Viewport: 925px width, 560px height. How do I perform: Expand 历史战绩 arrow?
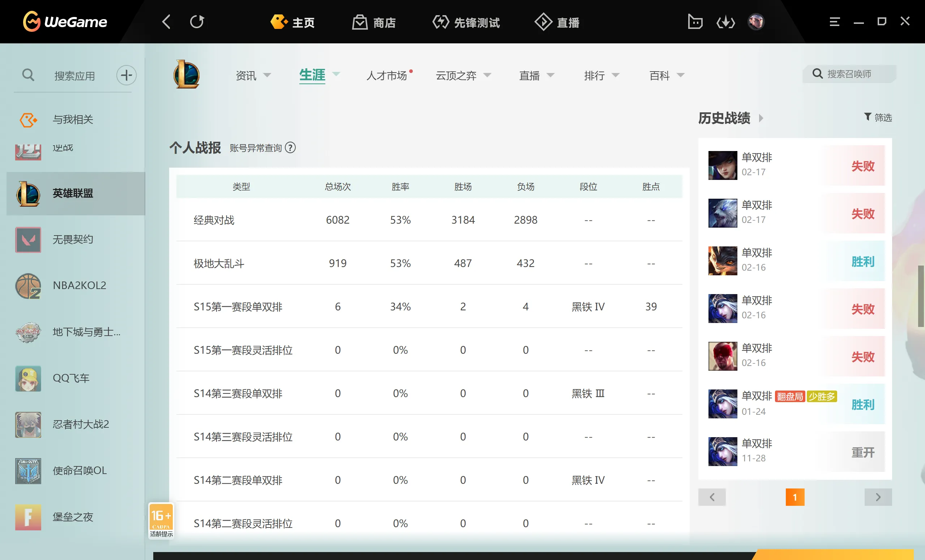(x=761, y=118)
